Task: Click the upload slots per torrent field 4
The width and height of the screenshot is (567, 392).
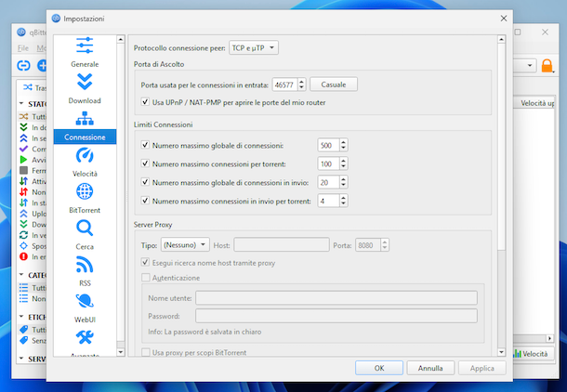Action: (x=328, y=201)
